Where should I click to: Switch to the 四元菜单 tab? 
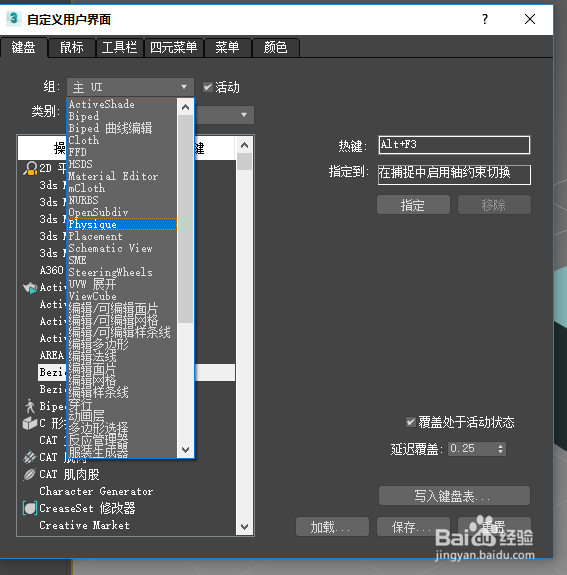[173, 47]
